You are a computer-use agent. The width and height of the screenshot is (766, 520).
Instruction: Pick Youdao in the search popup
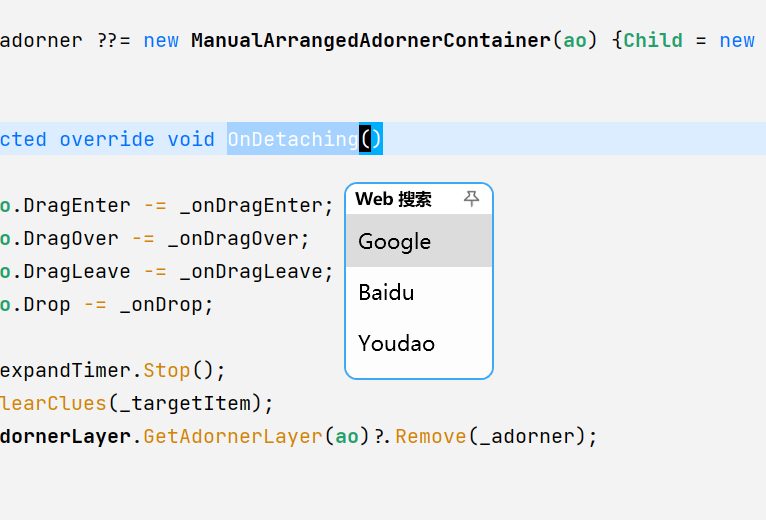pyautogui.click(x=419, y=343)
